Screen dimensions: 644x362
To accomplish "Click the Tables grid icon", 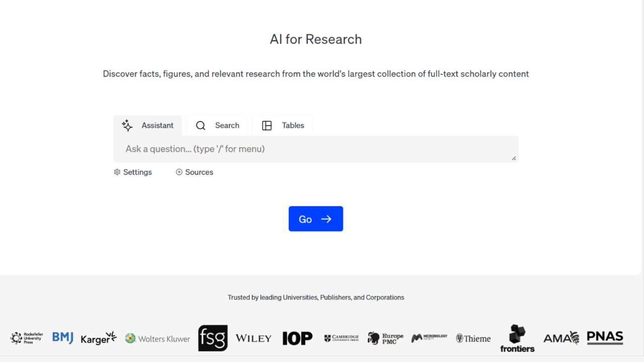I will click(x=267, y=126).
